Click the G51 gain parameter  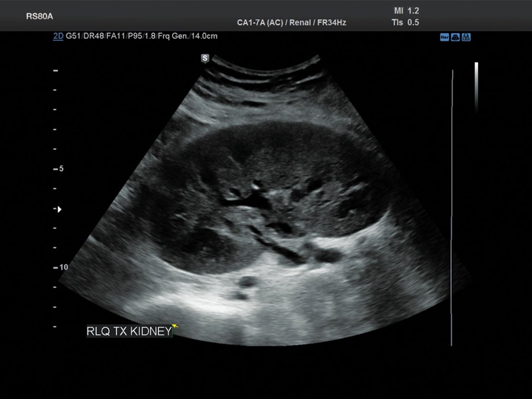(73, 36)
